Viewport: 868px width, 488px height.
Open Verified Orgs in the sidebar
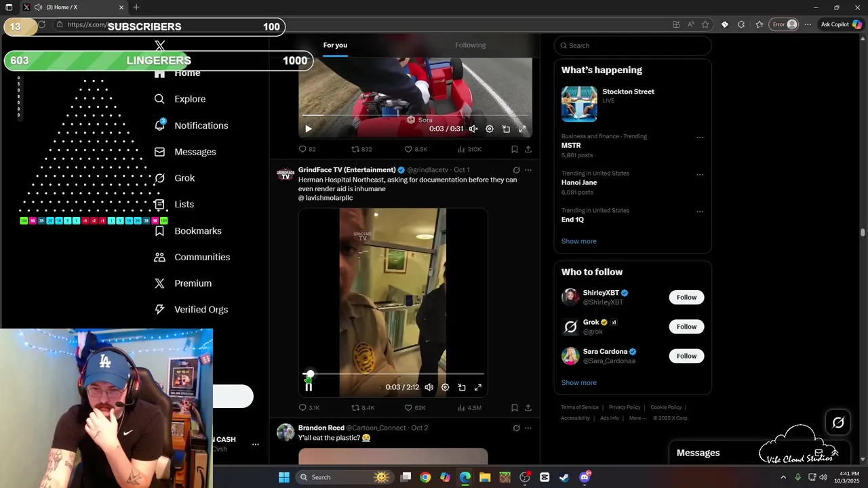pyautogui.click(x=191, y=310)
